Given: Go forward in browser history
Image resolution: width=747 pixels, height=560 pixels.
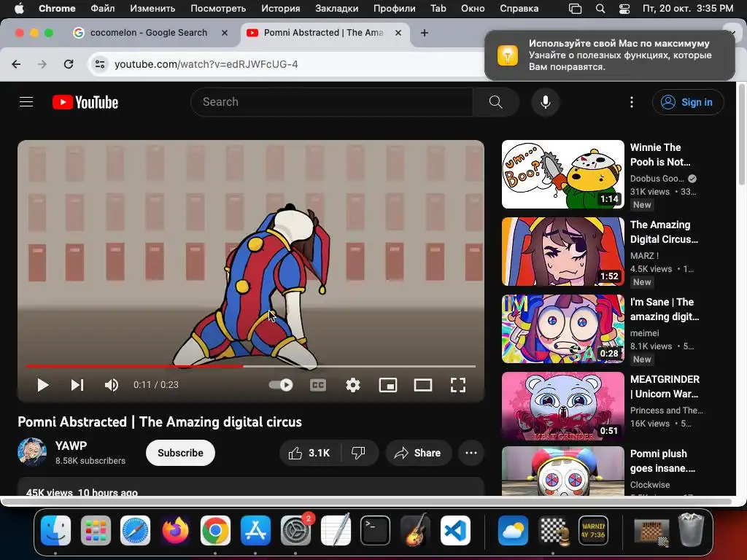Looking at the screenshot, I should pyautogui.click(x=42, y=64).
